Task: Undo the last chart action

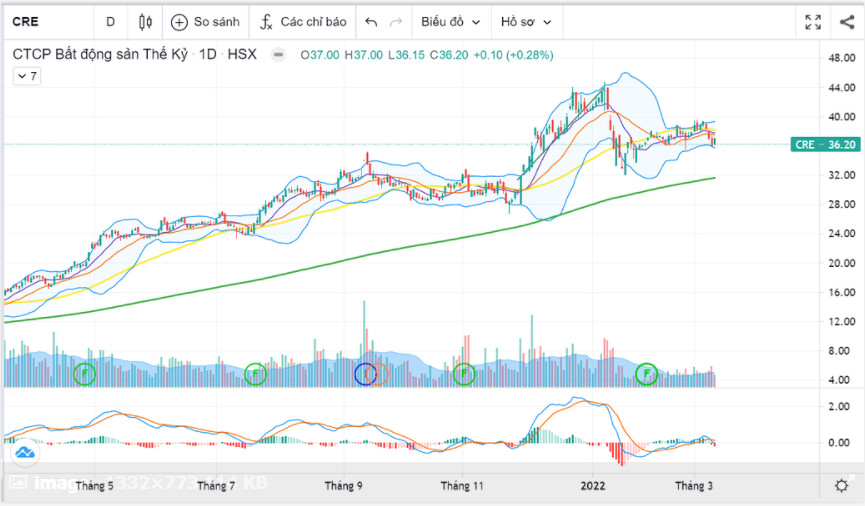Action: pyautogui.click(x=371, y=22)
